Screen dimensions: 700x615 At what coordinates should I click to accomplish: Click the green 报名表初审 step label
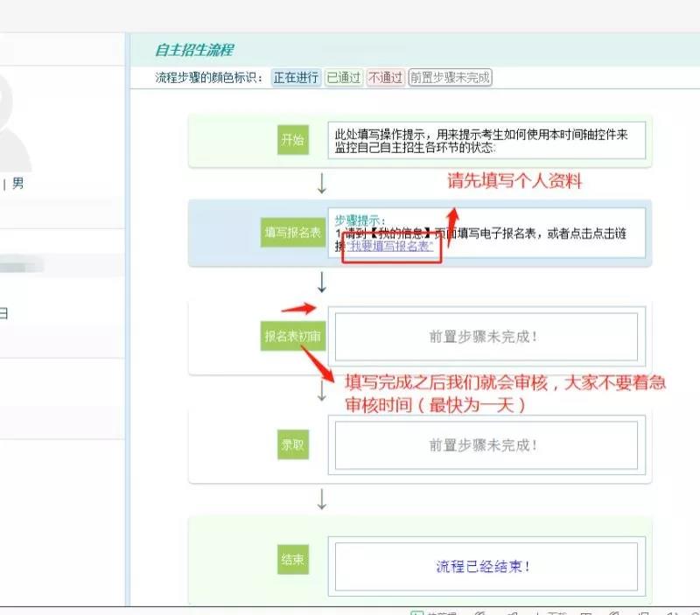pos(292,336)
